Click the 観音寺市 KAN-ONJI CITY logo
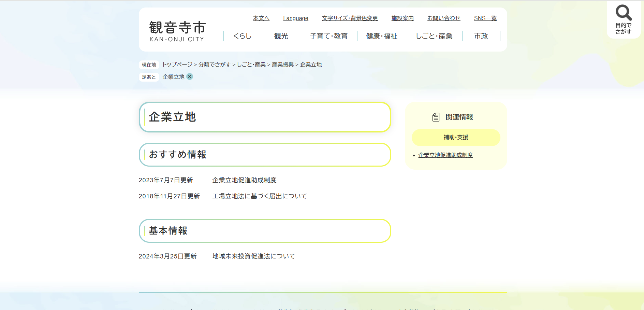644x310 pixels. (x=177, y=31)
